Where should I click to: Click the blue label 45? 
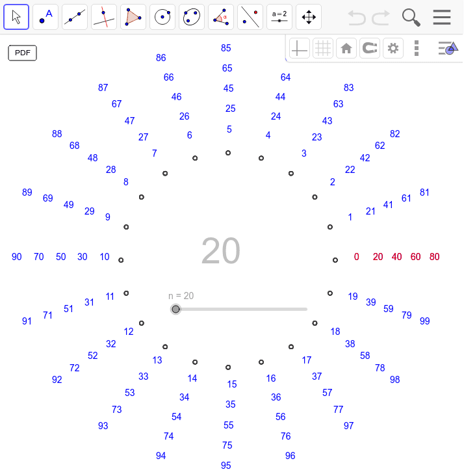(228, 88)
